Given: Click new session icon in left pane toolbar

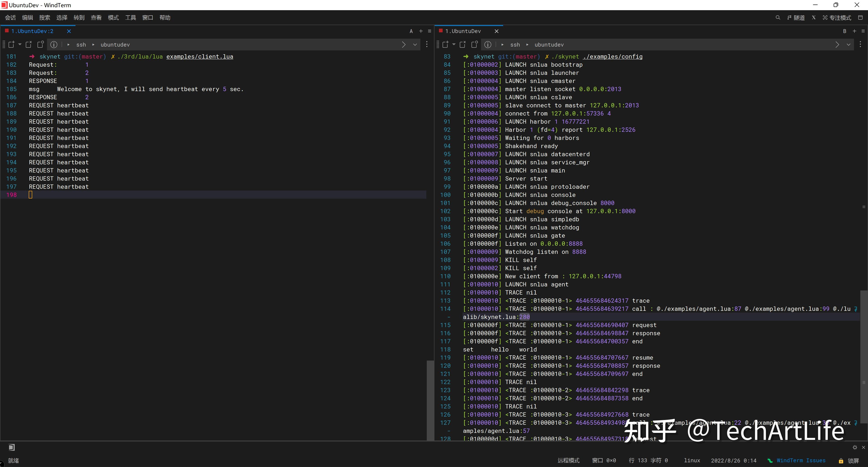Looking at the screenshot, I should pos(12,45).
